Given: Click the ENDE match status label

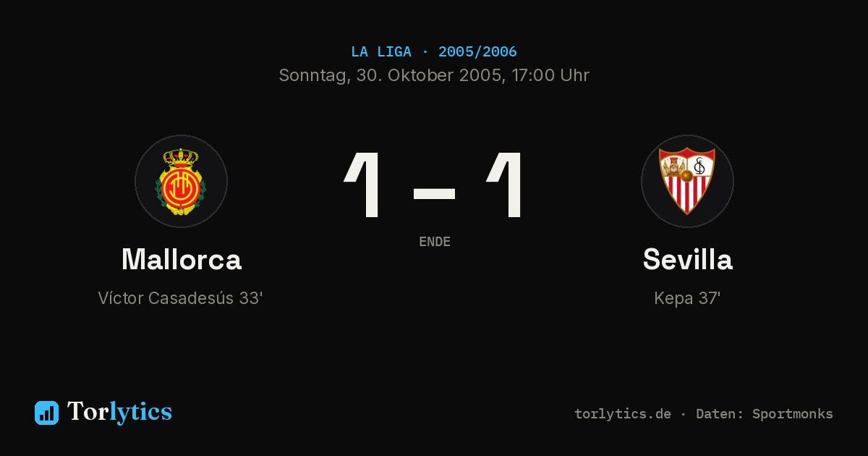Looking at the screenshot, I should click(435, 242).
